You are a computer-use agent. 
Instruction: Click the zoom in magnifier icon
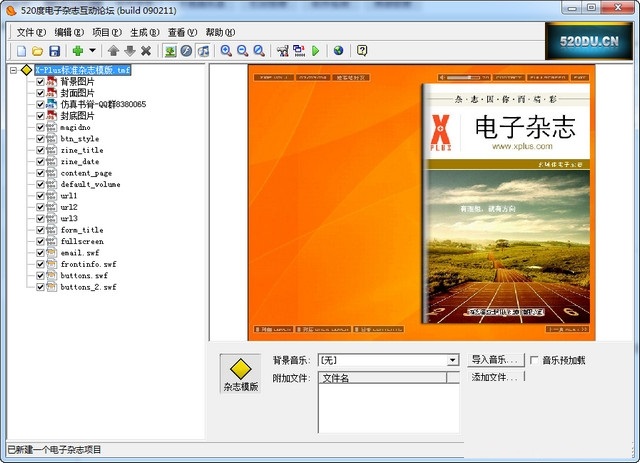(226, 50)
